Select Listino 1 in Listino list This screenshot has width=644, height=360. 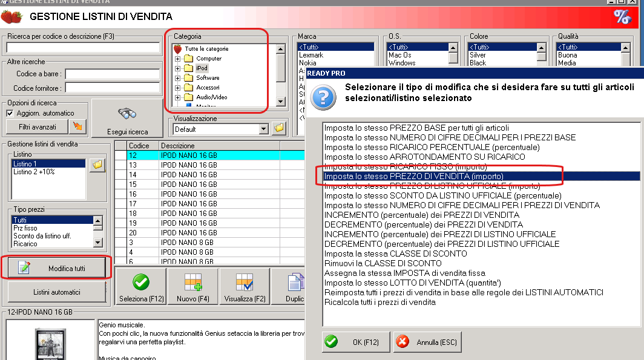(x=48, y=164)
